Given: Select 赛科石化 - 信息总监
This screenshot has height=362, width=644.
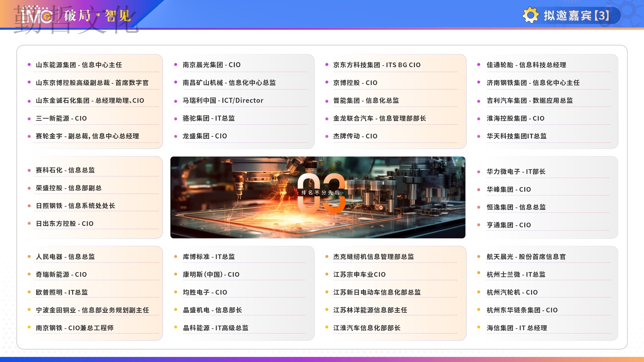Looking at the screenshot, I should click(x=65, y=170).
